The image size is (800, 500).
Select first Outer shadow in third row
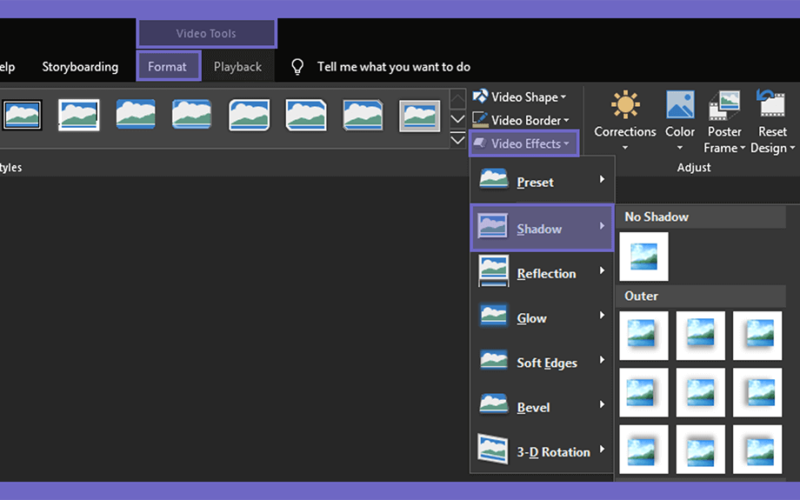pyautogui.click(x=643, y=449)
